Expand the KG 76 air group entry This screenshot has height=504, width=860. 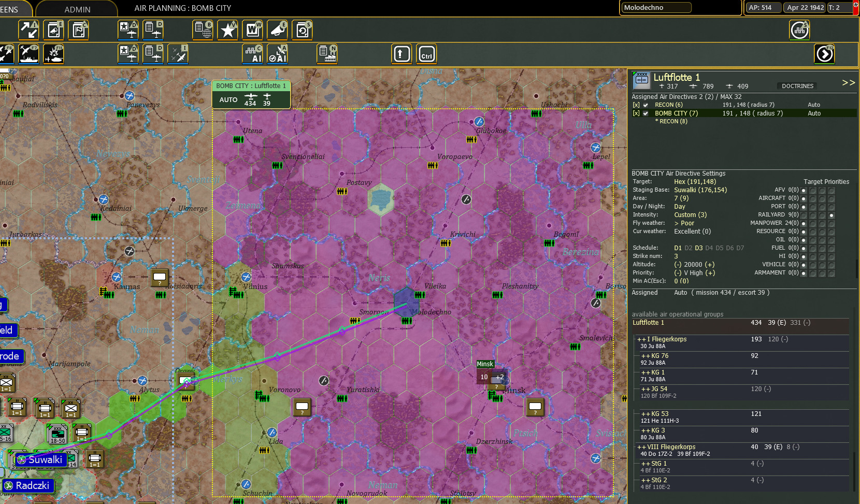click(655, 356)
